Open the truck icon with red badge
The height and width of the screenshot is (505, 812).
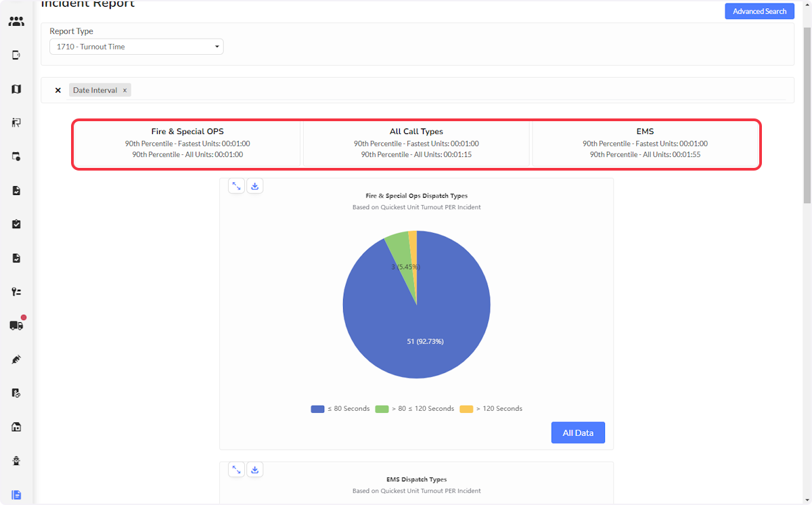pyautogui.click(x=16, y=325)
